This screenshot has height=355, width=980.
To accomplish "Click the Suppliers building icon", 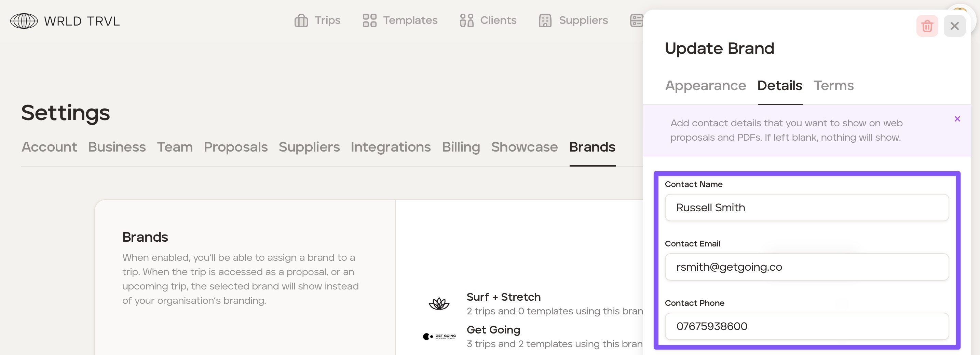I will [x=545, y=20].
